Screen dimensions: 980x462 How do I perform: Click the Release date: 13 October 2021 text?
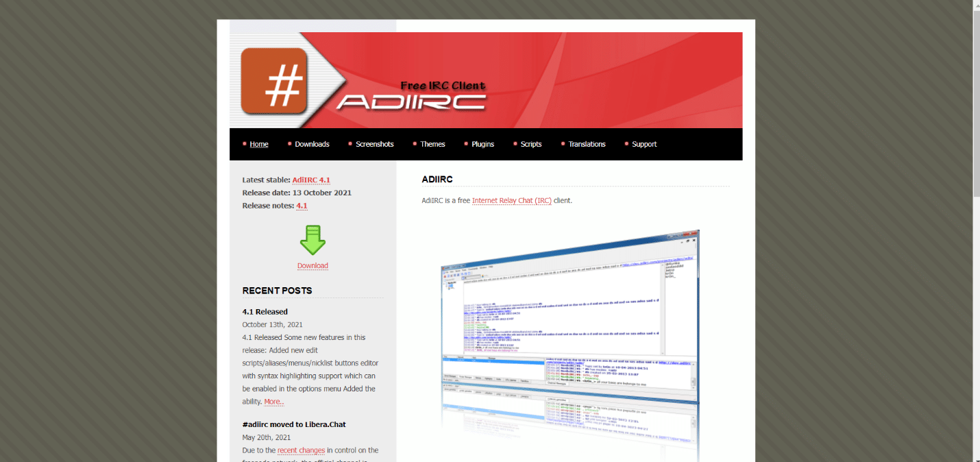point(297,193)
